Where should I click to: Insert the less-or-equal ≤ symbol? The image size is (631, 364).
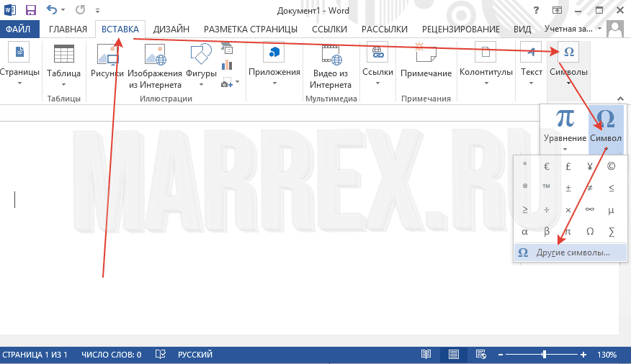[612, 188]
